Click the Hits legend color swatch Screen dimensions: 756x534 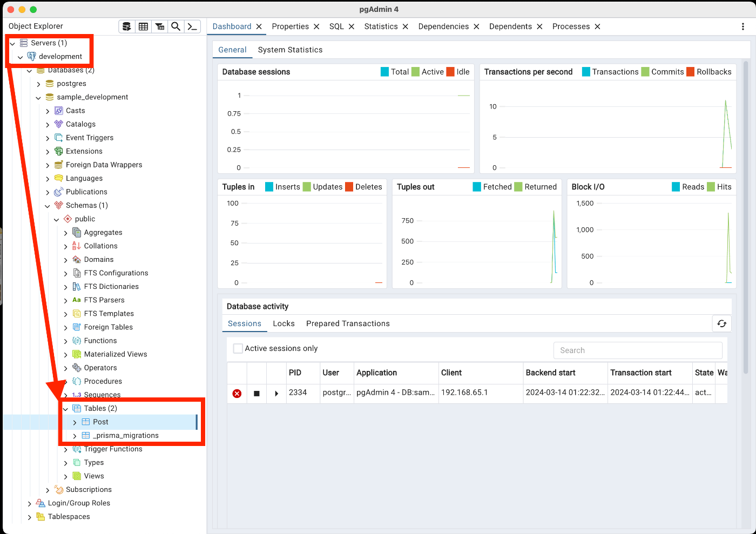pyautogui.click(x=711, y=187)
